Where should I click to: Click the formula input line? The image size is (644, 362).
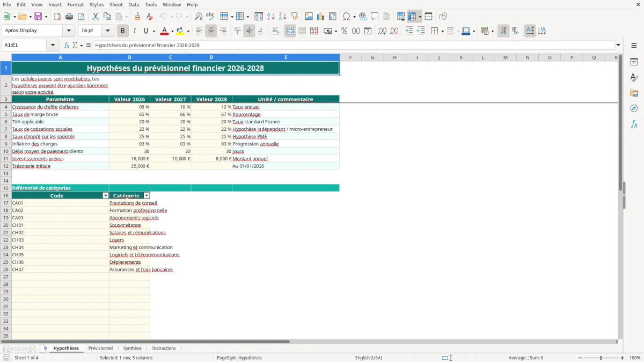[353, 45]
